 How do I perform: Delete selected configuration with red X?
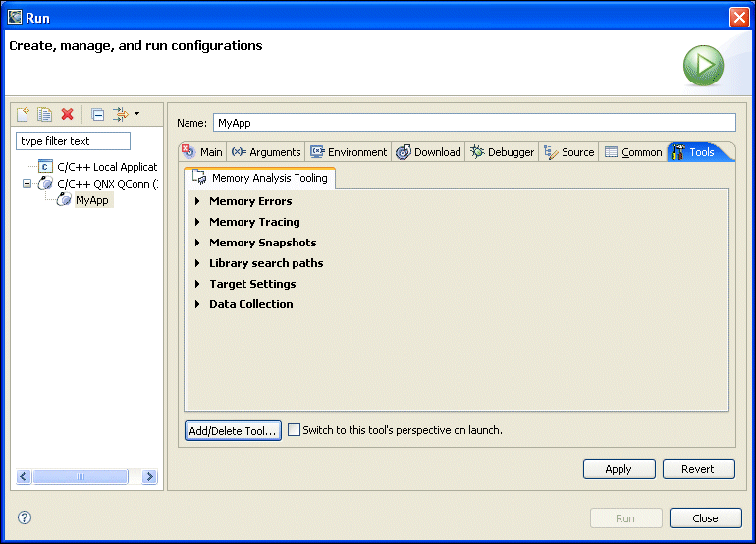(68, 114)
